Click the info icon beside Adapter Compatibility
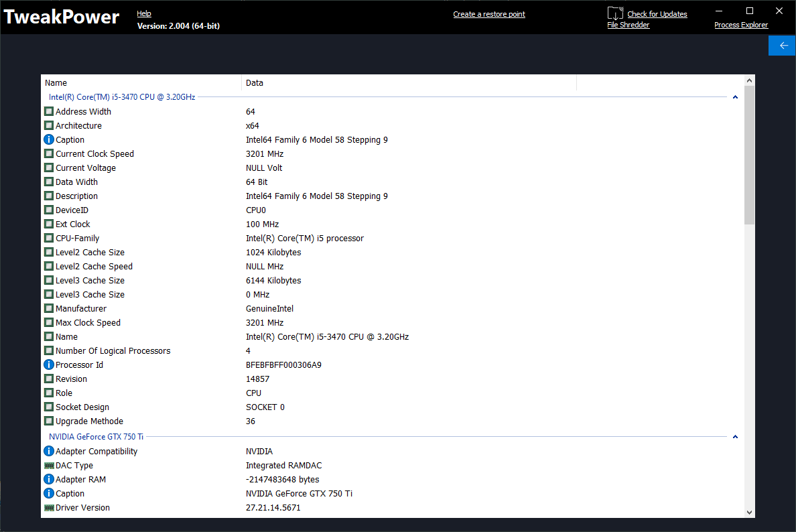The image size is (796, 532). 49,452
